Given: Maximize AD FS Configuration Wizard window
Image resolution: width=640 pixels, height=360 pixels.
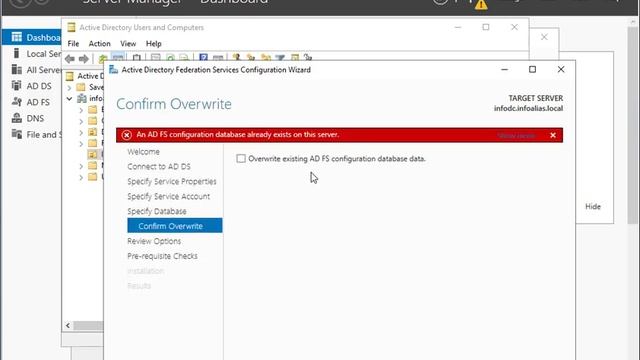Looking at the screenshot, I should pos(532,69).
